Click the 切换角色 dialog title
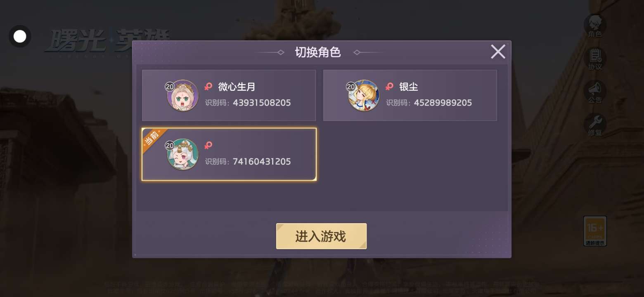This screenshot has width=644, height=297. click(318, 52)
